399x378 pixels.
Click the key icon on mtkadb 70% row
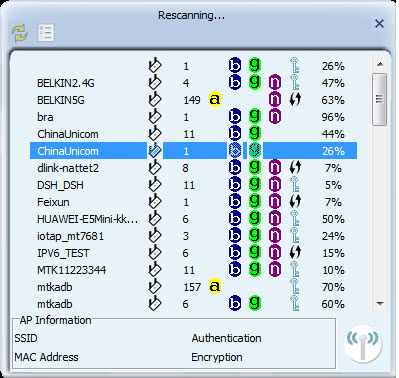[295, 286]
